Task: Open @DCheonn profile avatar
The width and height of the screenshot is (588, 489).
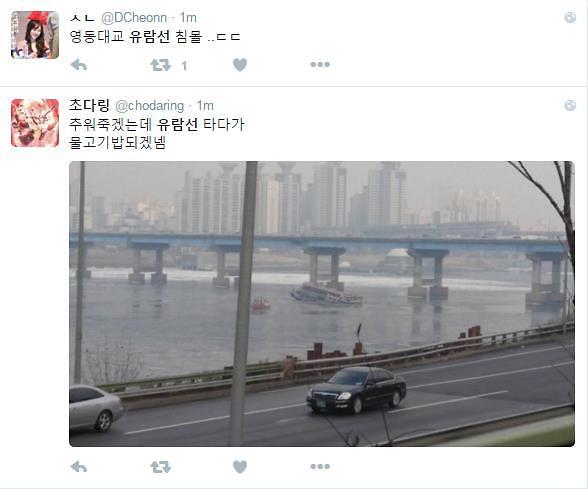Action: tap(35, 35)
